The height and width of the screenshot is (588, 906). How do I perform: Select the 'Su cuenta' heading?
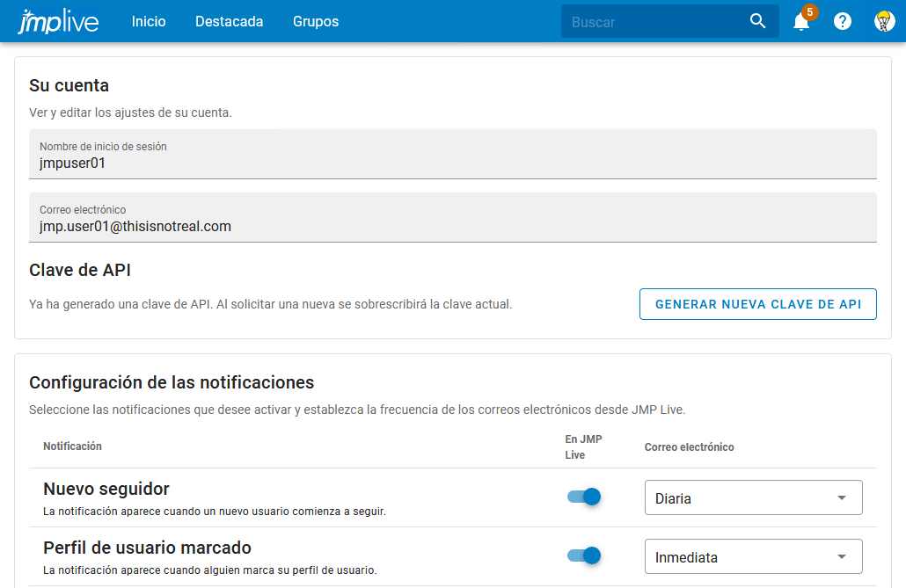[69, 85]
